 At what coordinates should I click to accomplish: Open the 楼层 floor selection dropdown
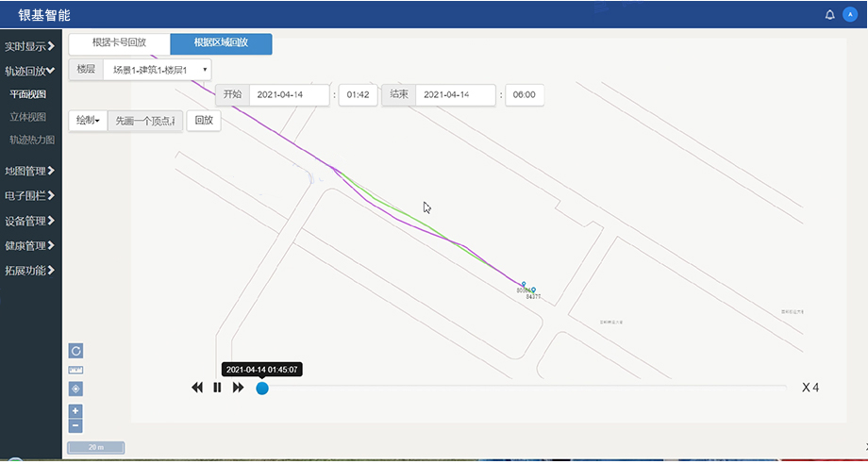pos(157,70)
